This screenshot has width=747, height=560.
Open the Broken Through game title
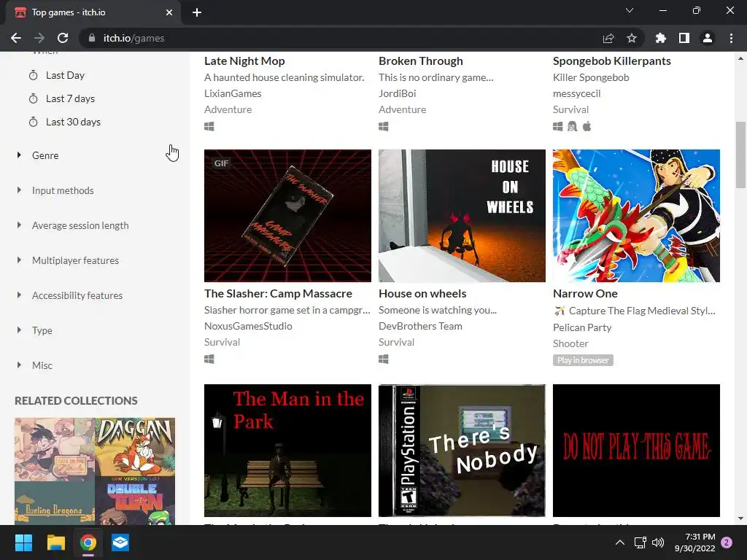[x=421, y=61]
